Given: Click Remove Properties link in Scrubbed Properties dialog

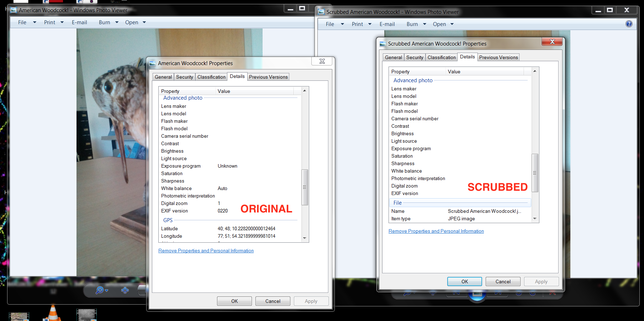Looking at the screenshot, I should [436, 231].
